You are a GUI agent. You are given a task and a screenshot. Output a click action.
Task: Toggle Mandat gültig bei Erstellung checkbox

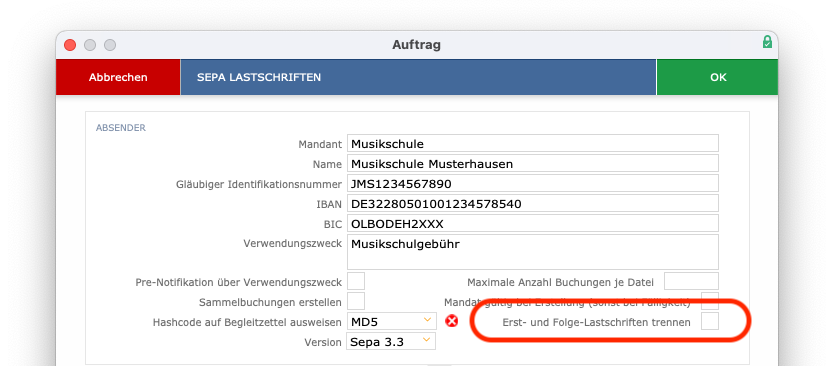pos(710,301)
